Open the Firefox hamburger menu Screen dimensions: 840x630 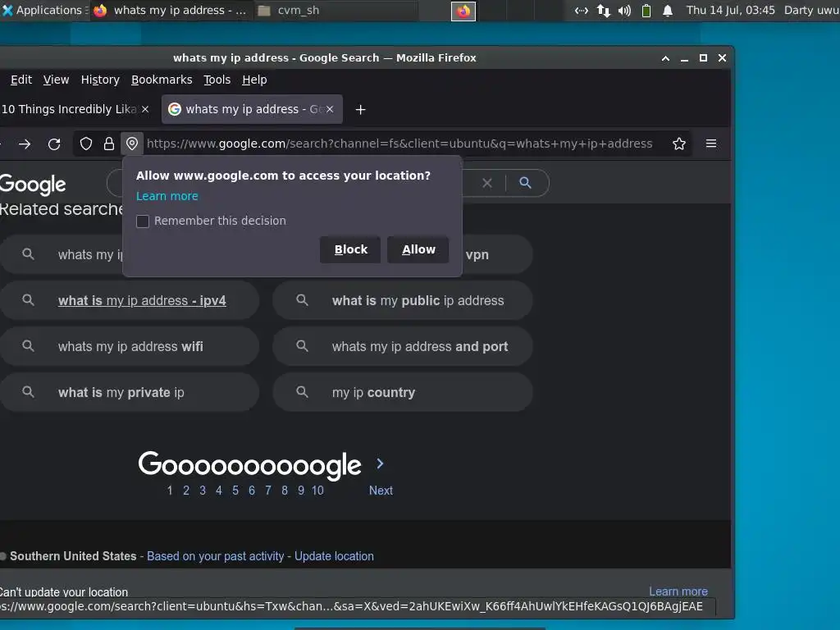point(711,144)
